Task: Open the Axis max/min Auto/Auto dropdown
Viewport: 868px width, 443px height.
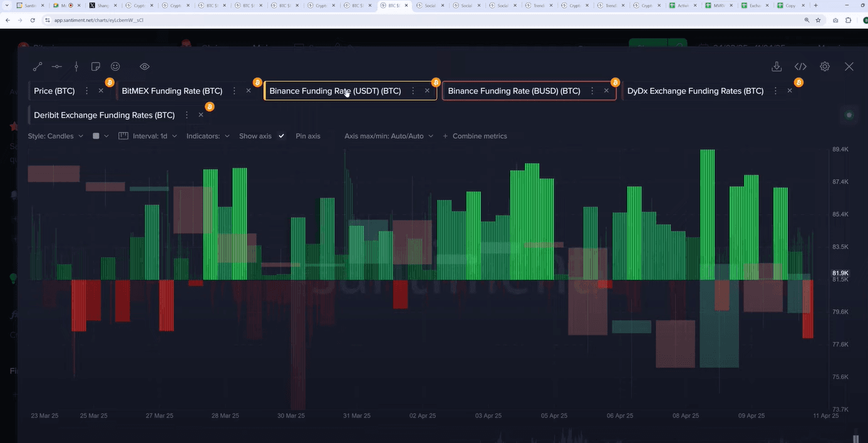Action: pos(388,136)
